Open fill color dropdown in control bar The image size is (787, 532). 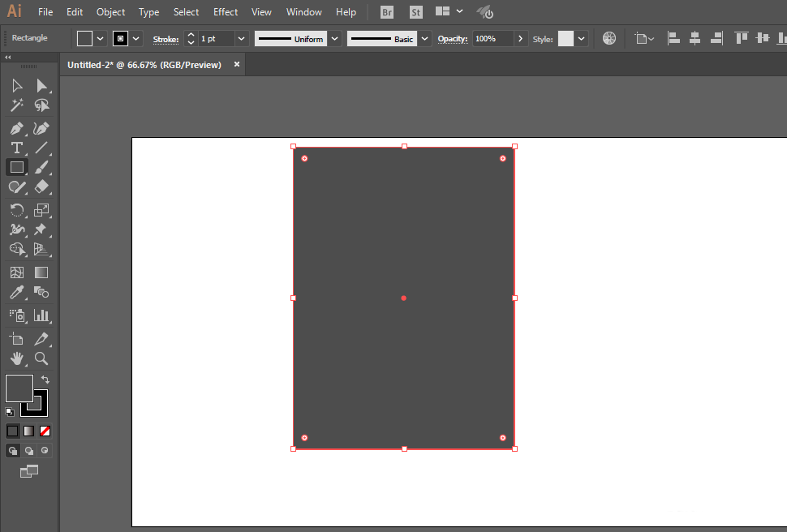click(x=100, y=39)
